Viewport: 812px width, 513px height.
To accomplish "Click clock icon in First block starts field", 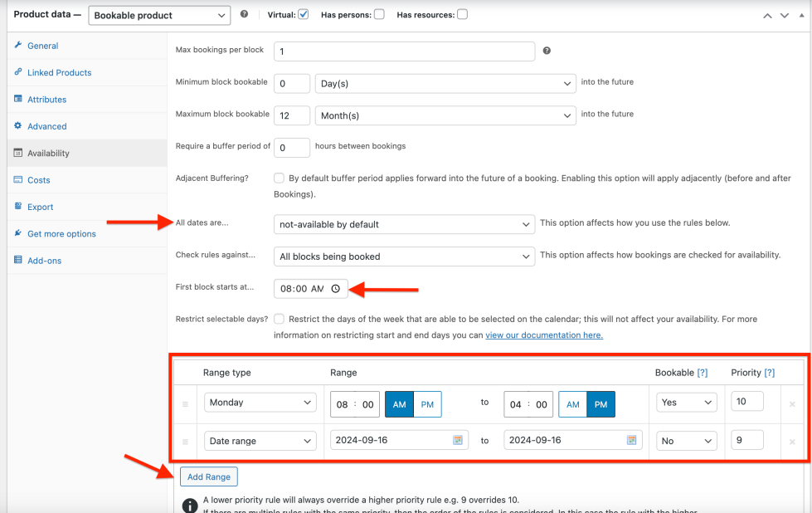I will pyautogui.click(x=336, y=289).
